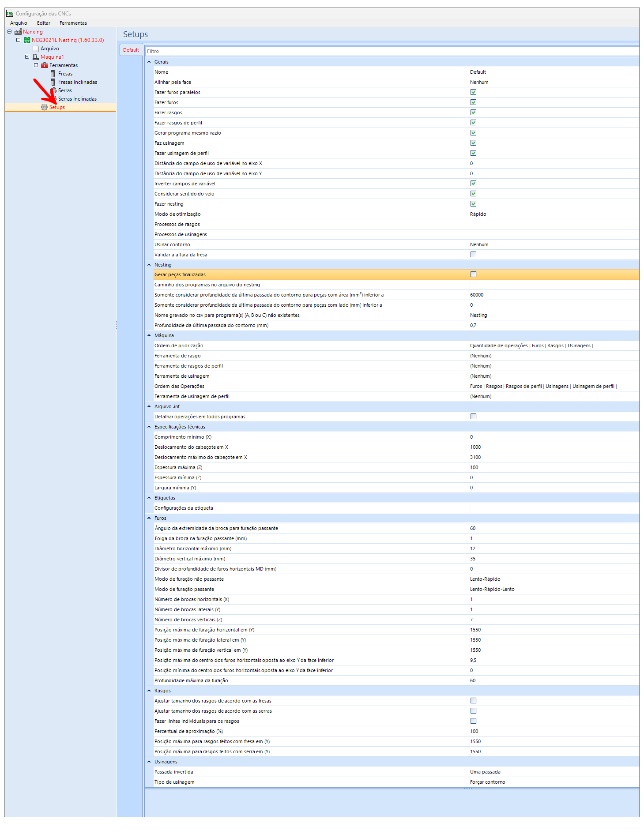Click Passada invertida value Uma passada
Image resolution: width=644 pixels, height=834 pixels.
coord(485,772)
